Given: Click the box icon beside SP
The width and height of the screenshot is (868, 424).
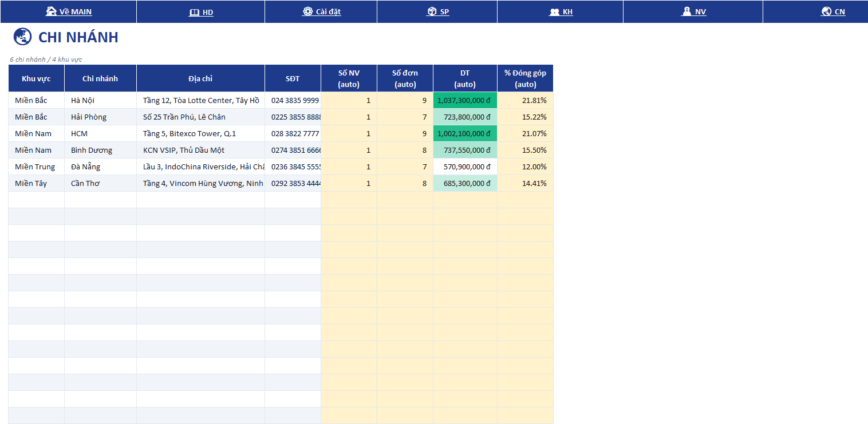Looking at the screenshot, I should pyautogui.click(x=432, y=11).
